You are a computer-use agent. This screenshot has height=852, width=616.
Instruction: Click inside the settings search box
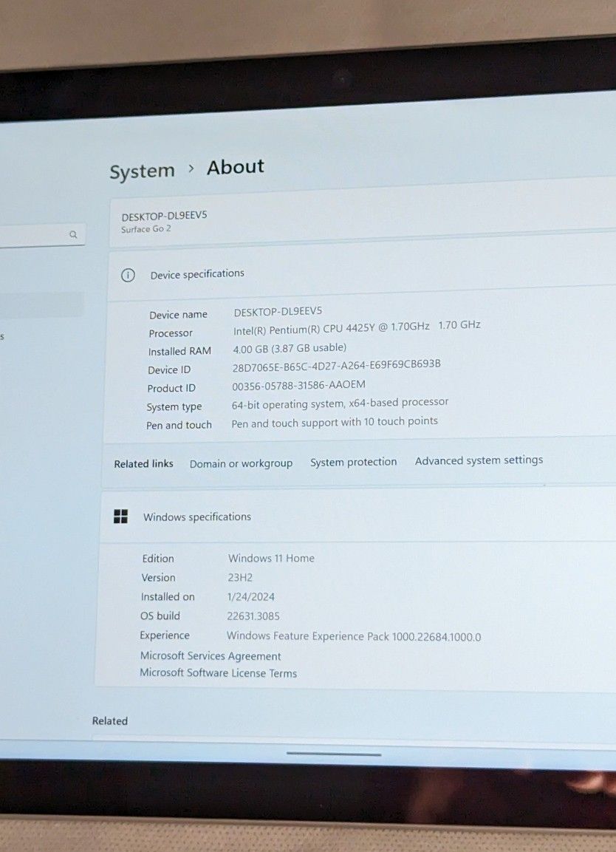33,235
